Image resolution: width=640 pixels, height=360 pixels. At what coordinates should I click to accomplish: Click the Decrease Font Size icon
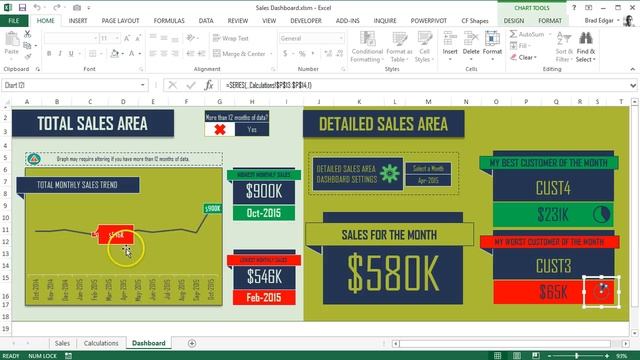138,38
